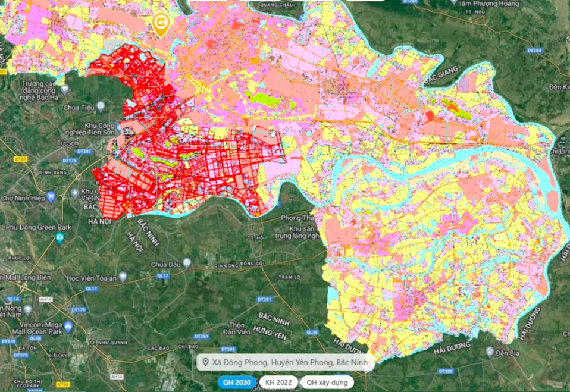Select the Đền Bia place marker
570x392 pixels.
[489, 352]
